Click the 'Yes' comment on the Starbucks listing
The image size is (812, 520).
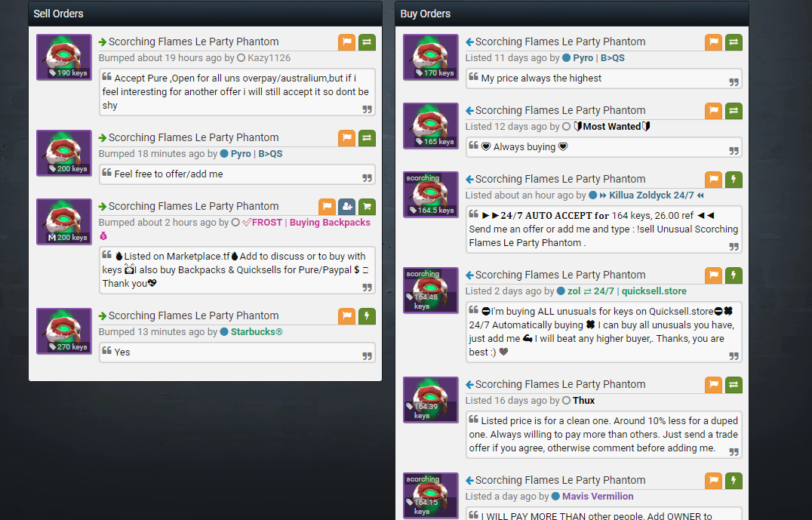click(122, 352)
